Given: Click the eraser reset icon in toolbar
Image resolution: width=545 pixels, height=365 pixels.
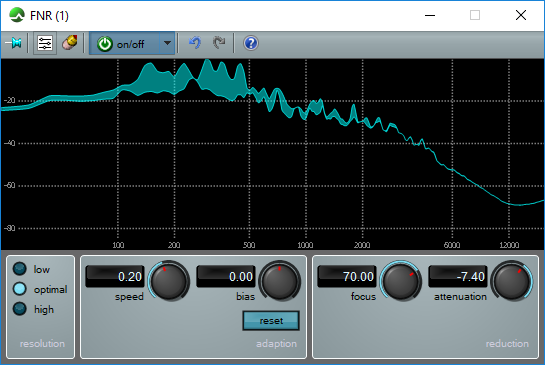Looking at the screenshot, I should click(70, 43).
